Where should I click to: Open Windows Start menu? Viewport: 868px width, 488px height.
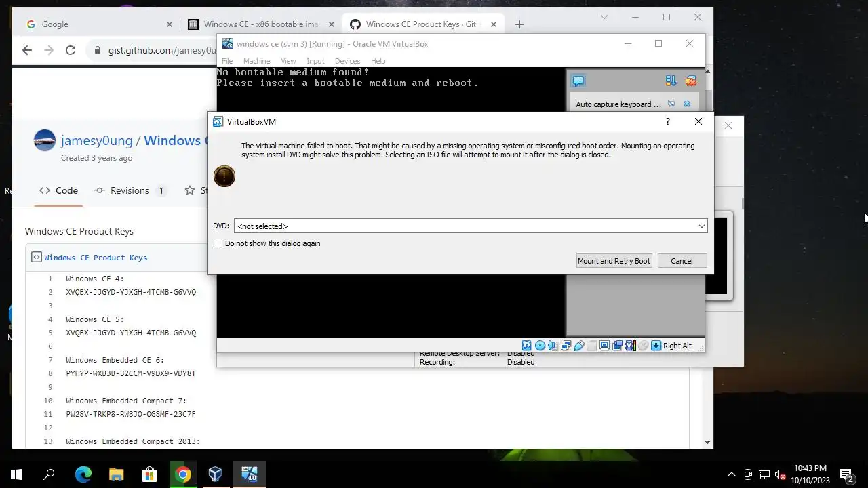pos(16,474)
